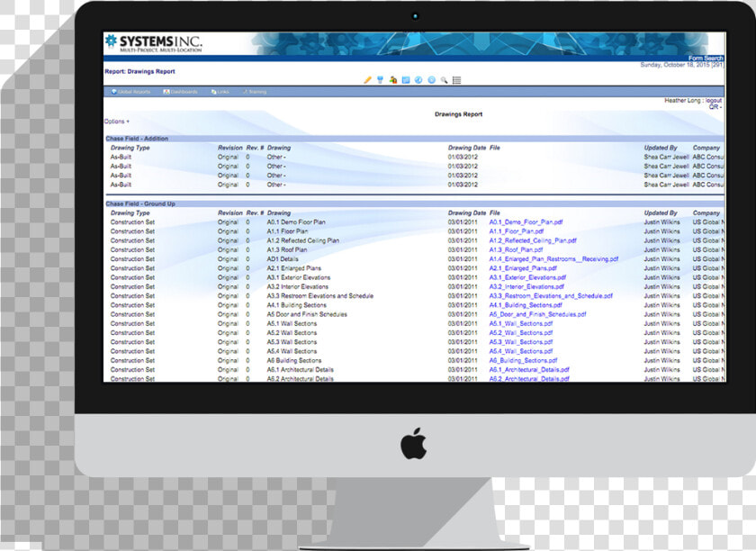The height and width of the screenshot is (551, 756).
Task: Collapse the QR - control
Action: pyautogui.click(x=715, y=107)
